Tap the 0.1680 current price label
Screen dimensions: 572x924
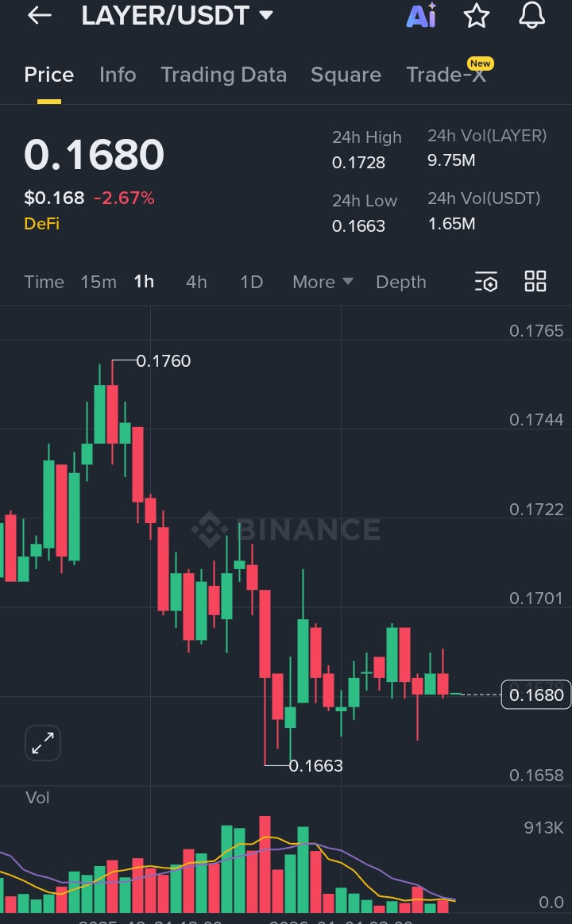pos(536,695)
